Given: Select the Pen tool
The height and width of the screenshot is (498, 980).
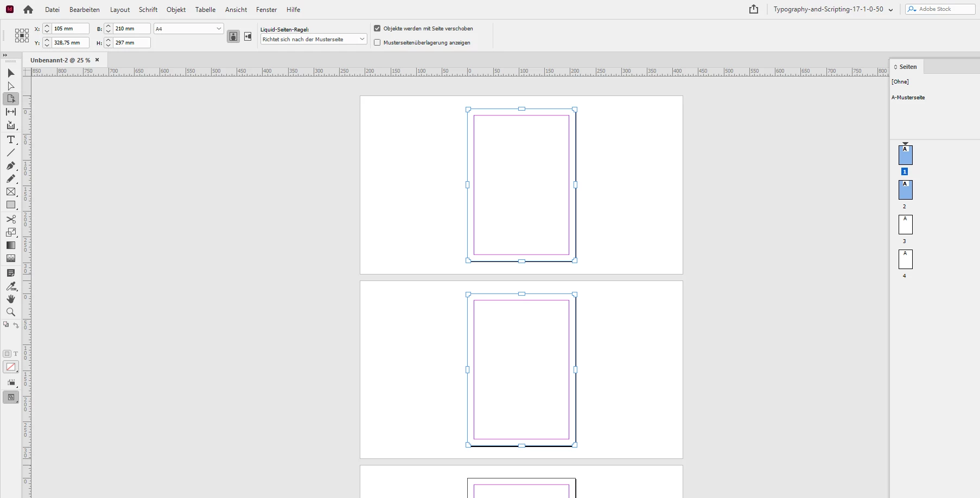Looking at the screenshot, I should pos(11,165).
